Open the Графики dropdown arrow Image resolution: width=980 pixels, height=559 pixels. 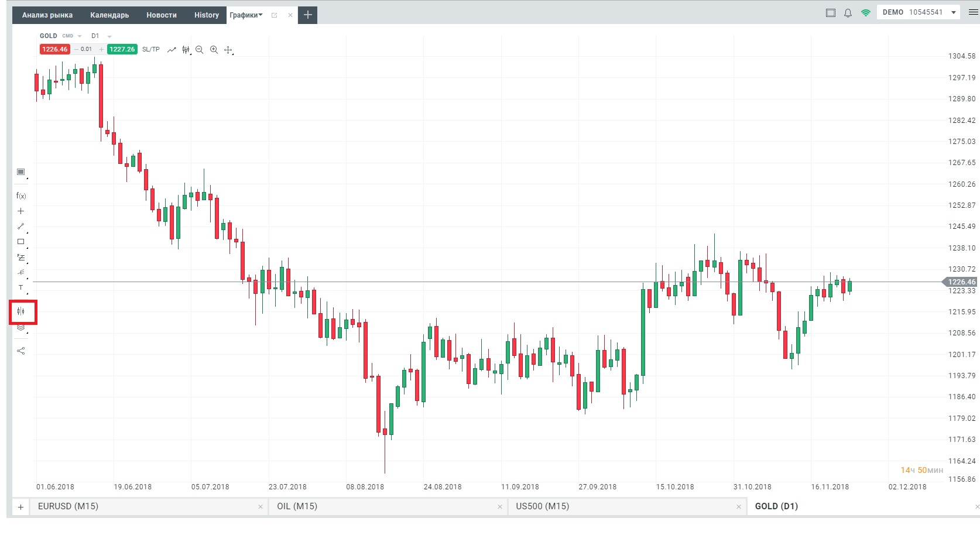click(261, 15)
